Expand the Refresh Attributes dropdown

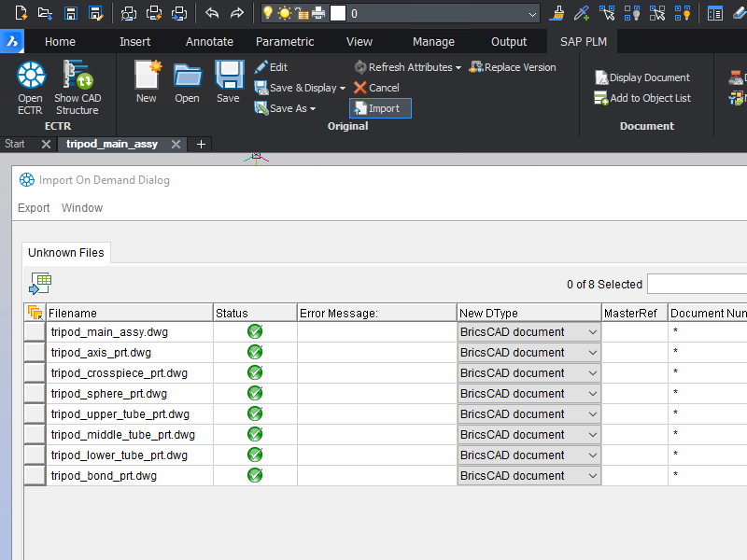(458, 67)
